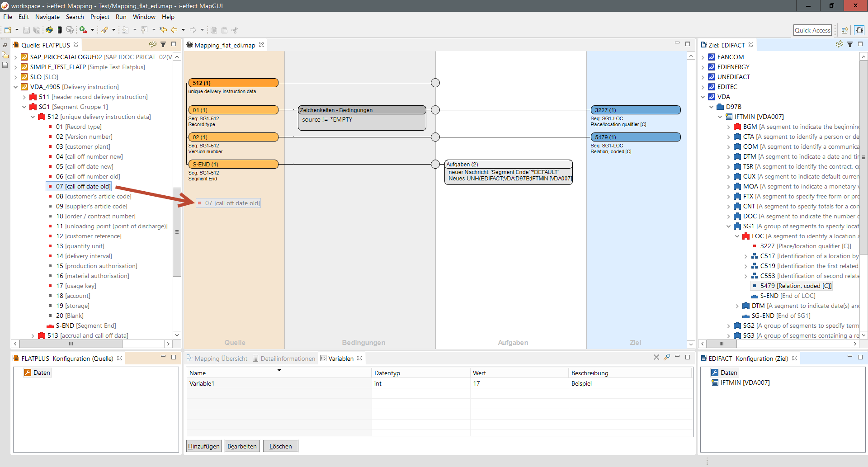Image resolution: width=868 pixels, height=467 pixels.
Task: Click the Open Perspective icon beside Quick Access
Action: [844, 30]
